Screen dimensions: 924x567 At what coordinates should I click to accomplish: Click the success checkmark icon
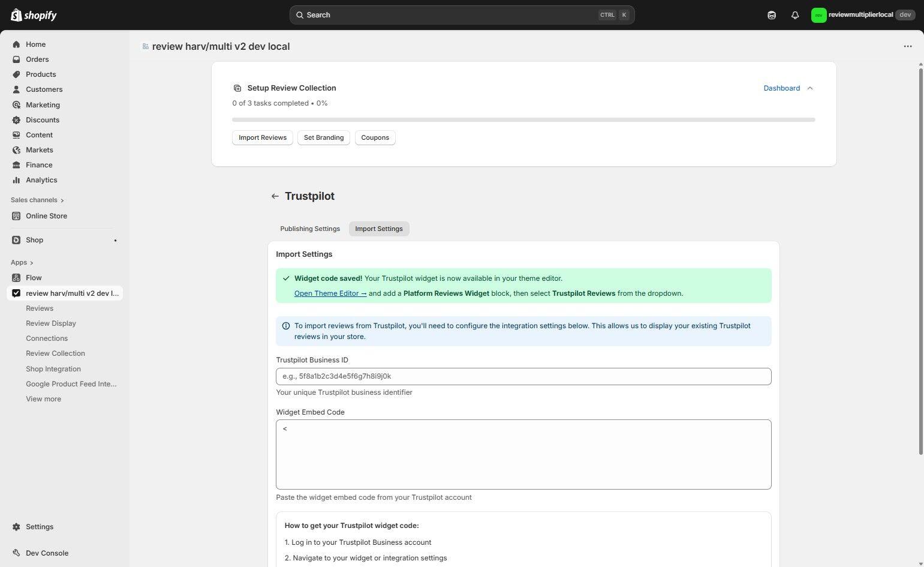(x=286, y=278)
